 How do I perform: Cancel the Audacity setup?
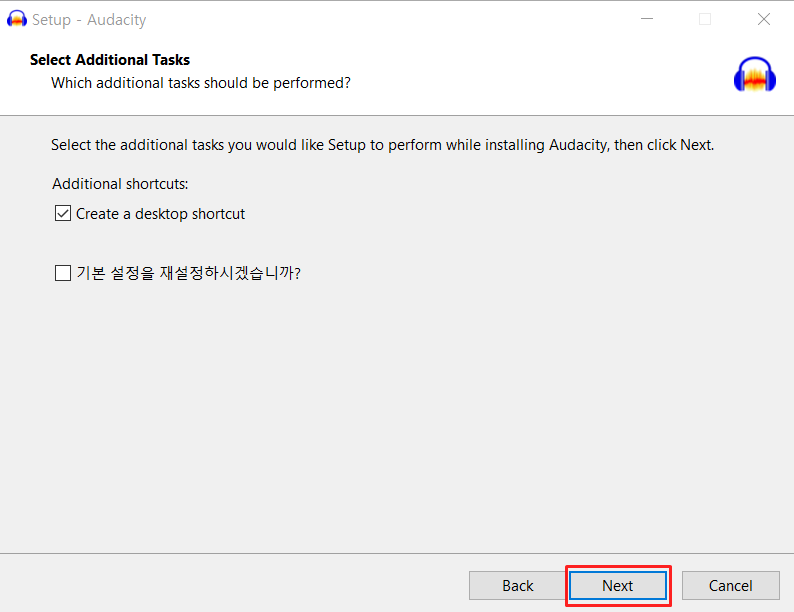[731, 586]
